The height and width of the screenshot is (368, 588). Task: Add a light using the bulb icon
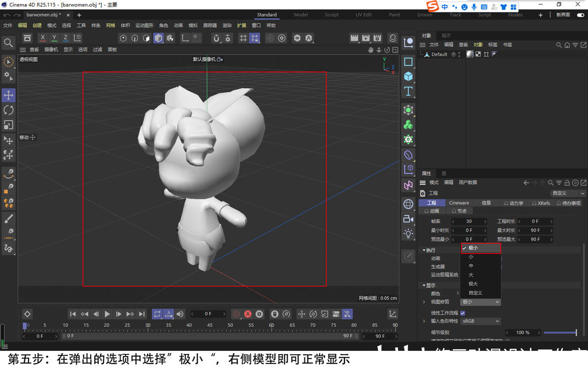pos(408,234)
